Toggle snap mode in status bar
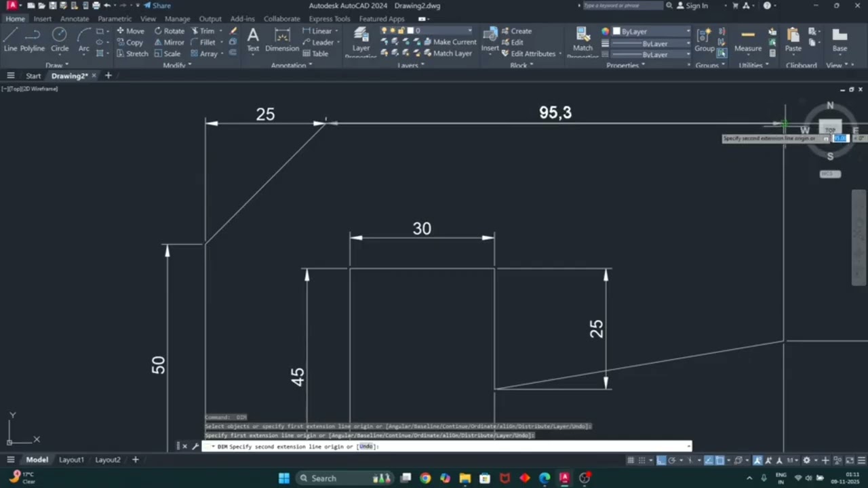Screen dimensions: 868x488 coord(643,460)
